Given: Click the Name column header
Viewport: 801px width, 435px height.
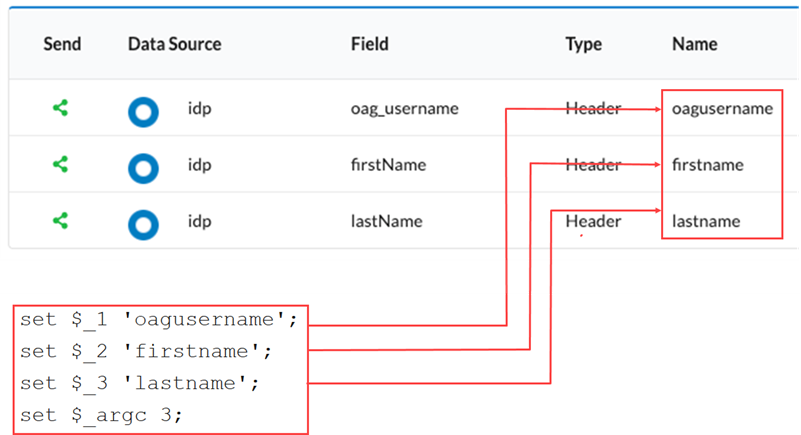Looking at the screenshot, I should [x=694, y=44].
